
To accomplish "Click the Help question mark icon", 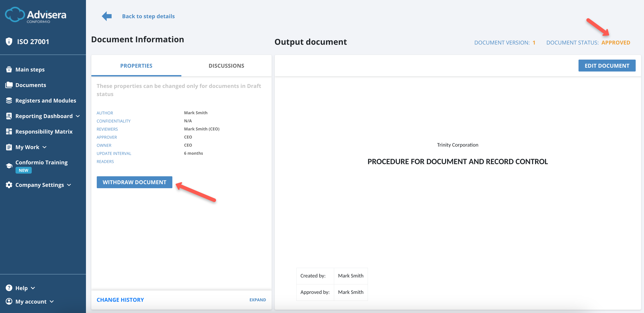I will [9, 288].
